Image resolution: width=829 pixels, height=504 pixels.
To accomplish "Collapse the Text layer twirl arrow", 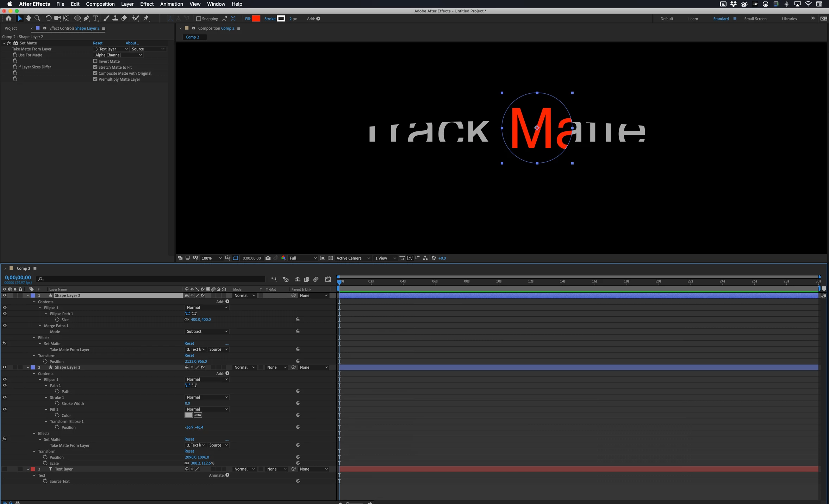I will 28,469.
